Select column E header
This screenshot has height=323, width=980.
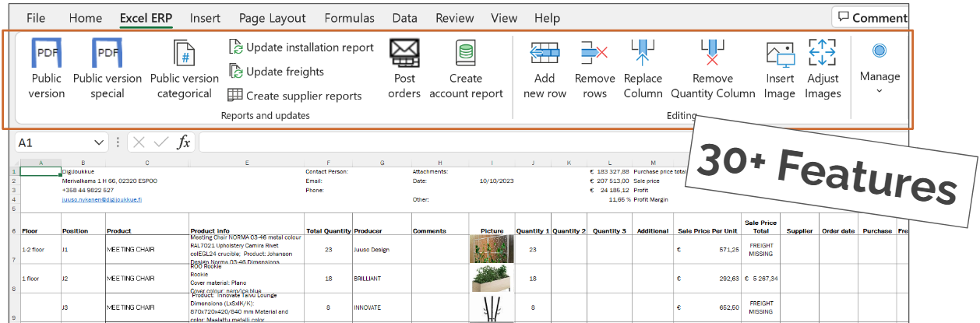tap(246, 163)
